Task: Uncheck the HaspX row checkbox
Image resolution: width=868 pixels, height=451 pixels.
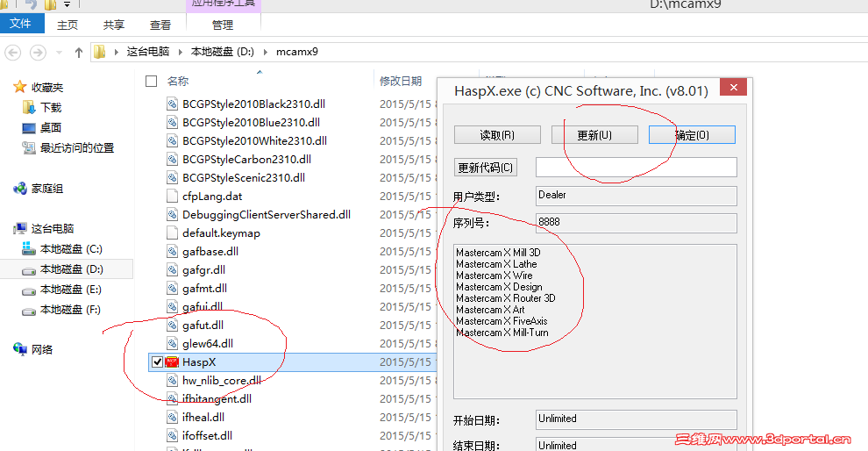Action: coord(157,362)
